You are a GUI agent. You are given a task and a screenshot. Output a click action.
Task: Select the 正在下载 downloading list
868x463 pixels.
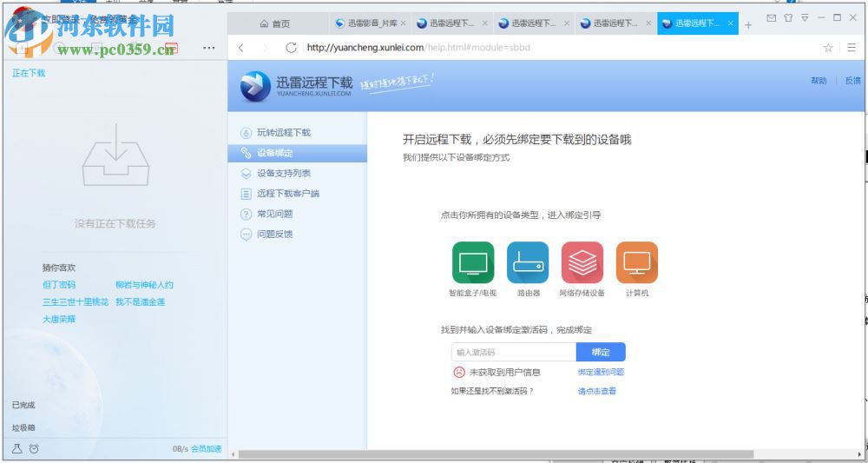29,73
